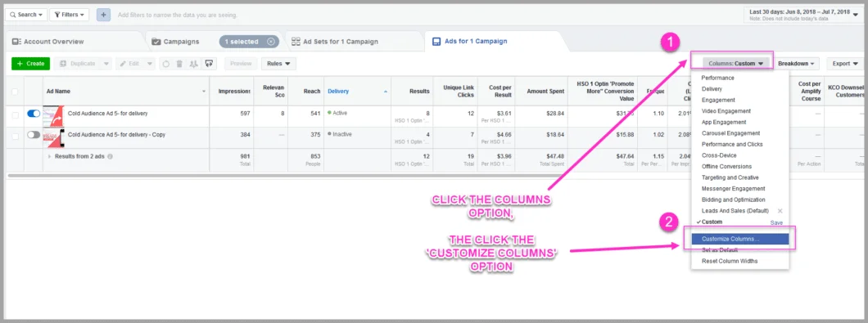Choose Video Engagement column preset
This screenshot has height=323, width=868.
(x=726, y=111)
